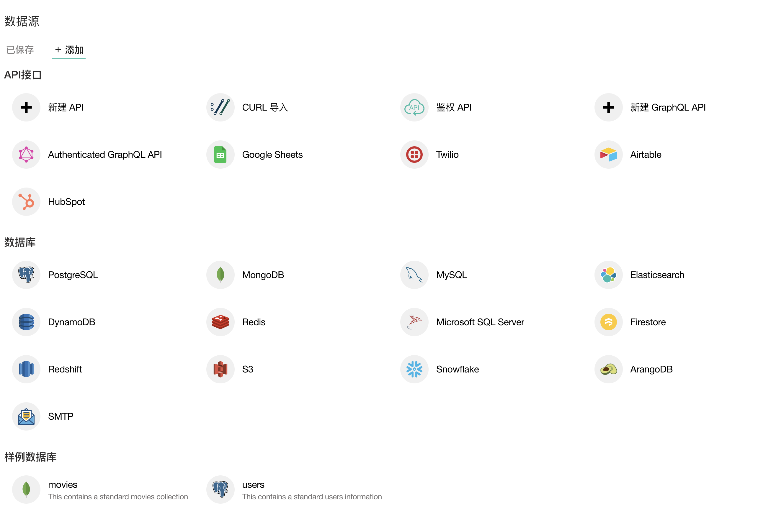Click the Microsoft SQL Server label

click(x=480, y=322)
